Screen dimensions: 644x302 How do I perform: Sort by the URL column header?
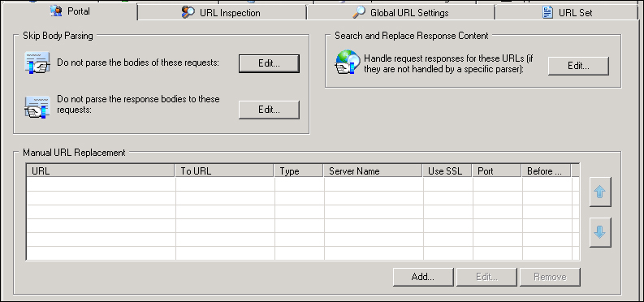pyautogui.click(x=101, y=170)
